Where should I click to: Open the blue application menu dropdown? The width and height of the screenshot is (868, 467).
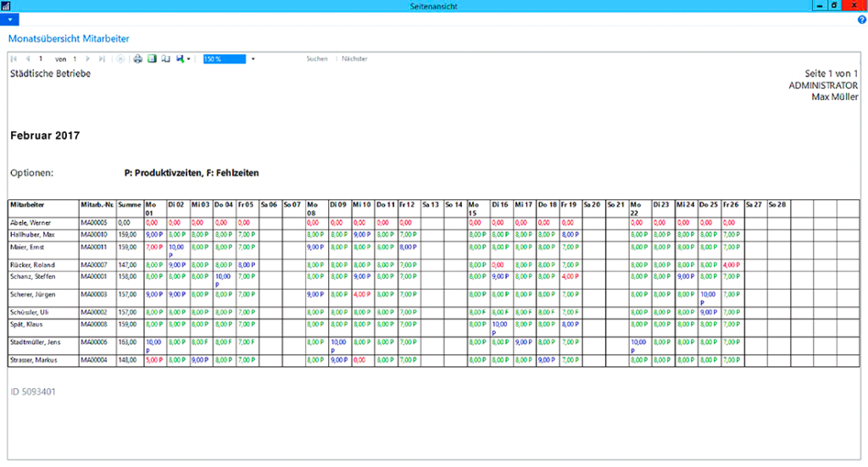[8, 19]
